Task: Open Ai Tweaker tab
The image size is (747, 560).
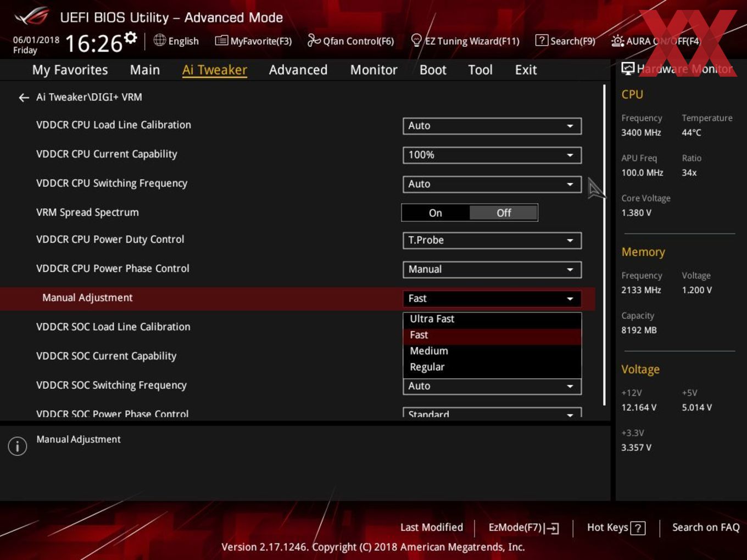Action: 215,70
